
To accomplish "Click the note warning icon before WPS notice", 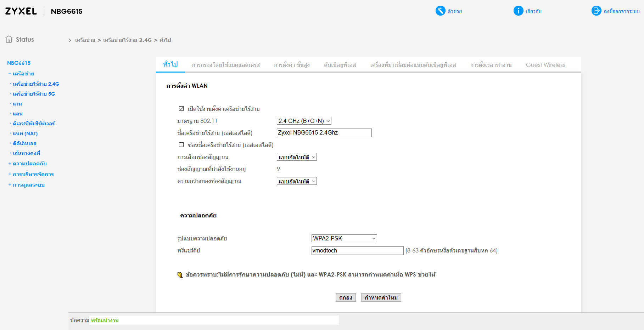I will click(180, 275).
